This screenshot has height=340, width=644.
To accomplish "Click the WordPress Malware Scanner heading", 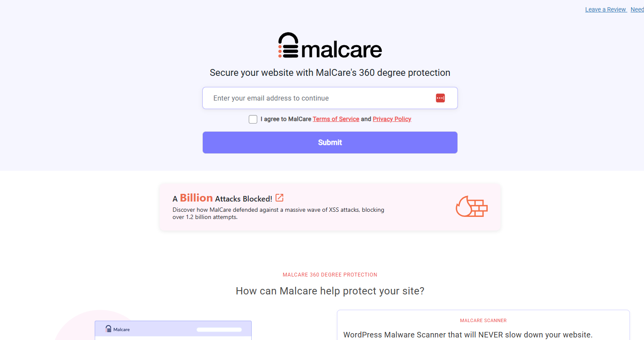I will click(468, 334).
